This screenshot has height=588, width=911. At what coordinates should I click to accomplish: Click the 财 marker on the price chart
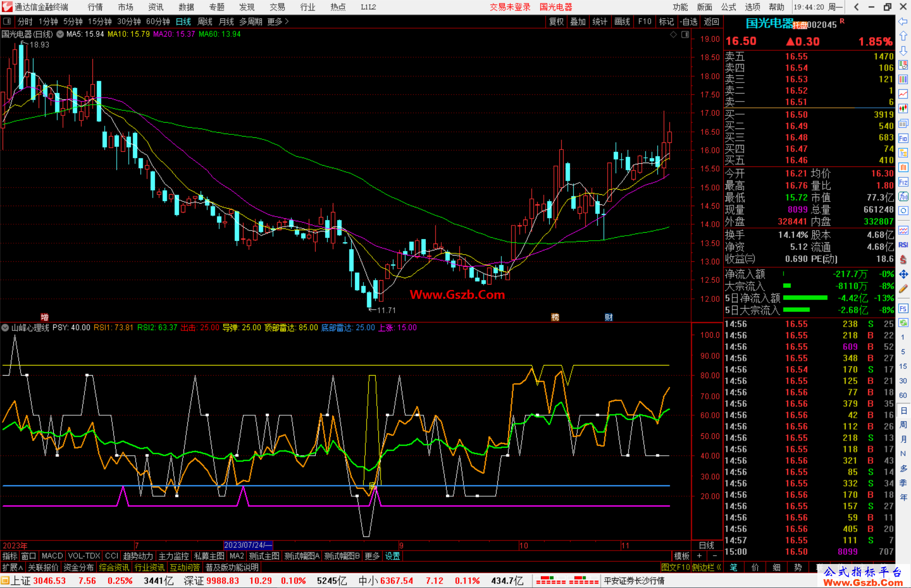[x=609, y=317]
